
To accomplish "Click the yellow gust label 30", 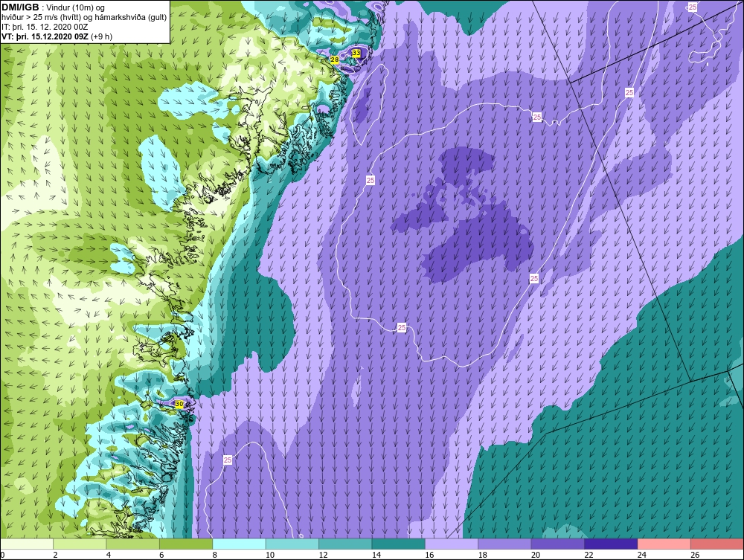I will tap(179, 404).
